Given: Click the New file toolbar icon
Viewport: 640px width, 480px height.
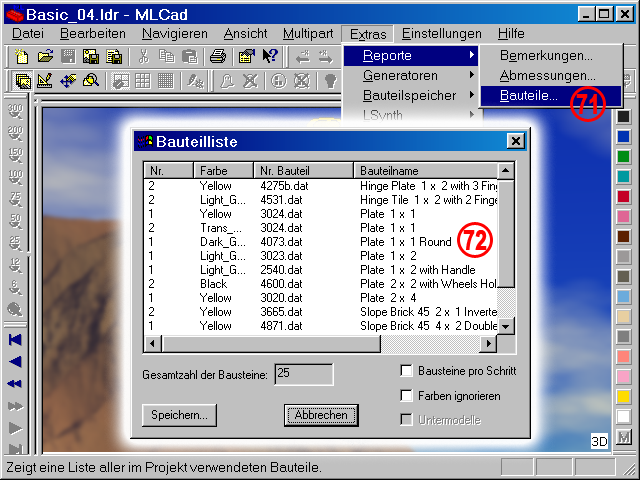Looking at the screenshot, I should click(x=22, y=56).
